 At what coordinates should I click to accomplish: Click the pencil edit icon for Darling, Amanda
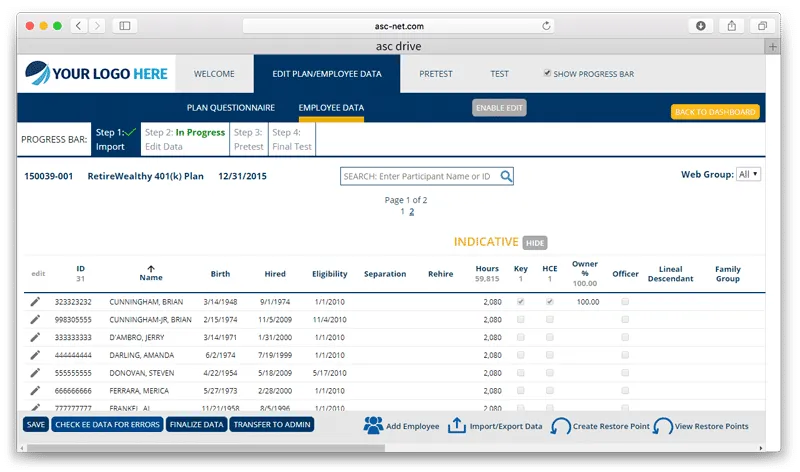coord(35,355)
